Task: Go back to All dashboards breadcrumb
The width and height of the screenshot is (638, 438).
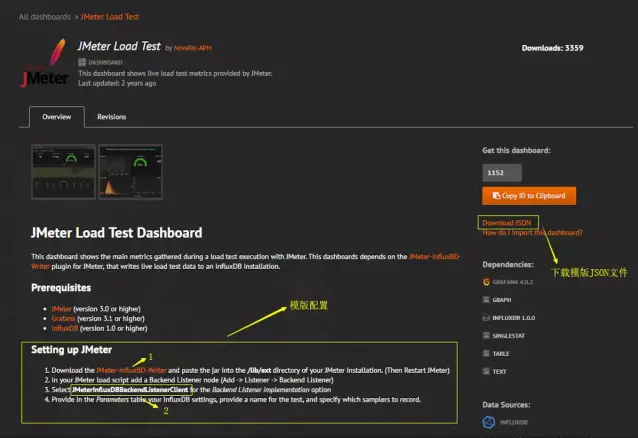Action: [x=45, y=17]
